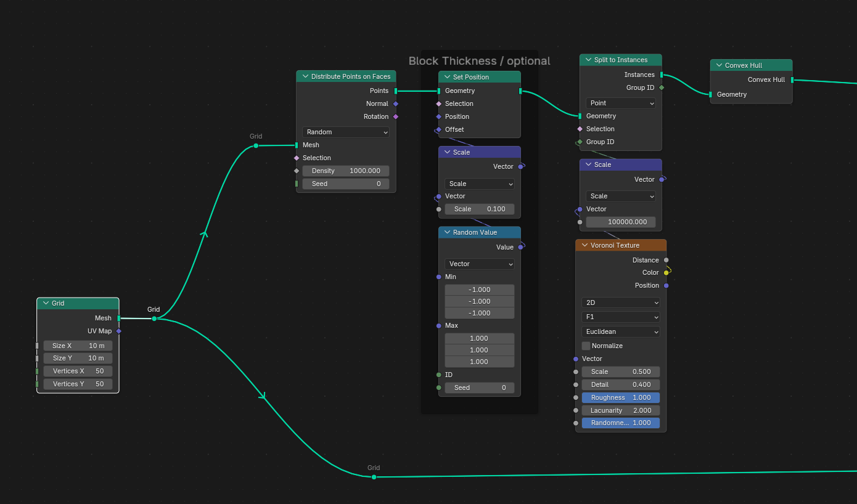Click the Vertices Y field in Grid node
The height and width of the screenshot is (504, 857).
pos(78,384)
